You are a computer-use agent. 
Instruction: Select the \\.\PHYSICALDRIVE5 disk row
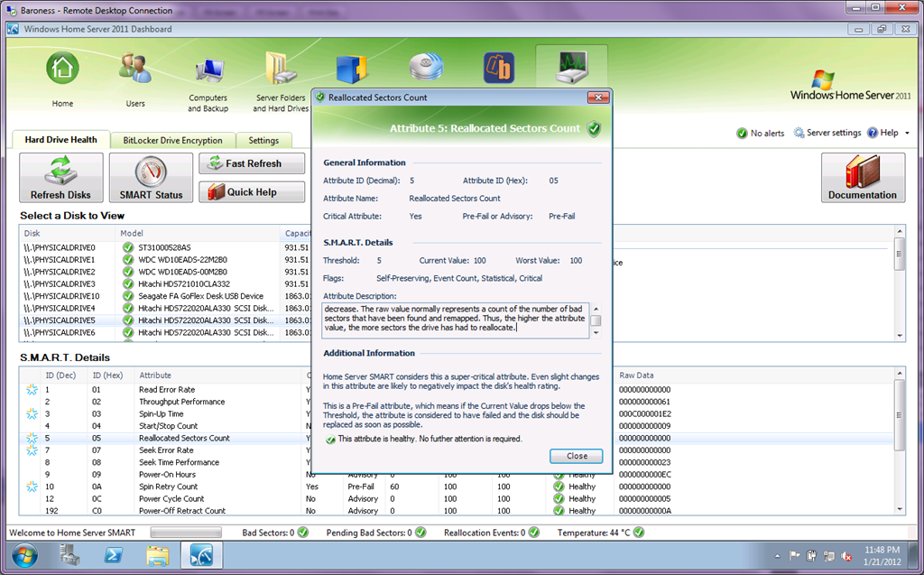166,320
